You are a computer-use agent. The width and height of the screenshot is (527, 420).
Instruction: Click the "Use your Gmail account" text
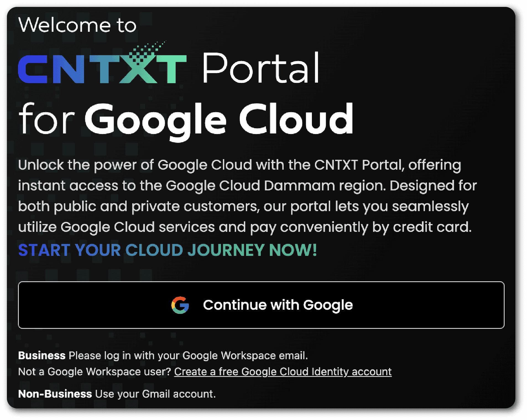(x=155, y=394)
